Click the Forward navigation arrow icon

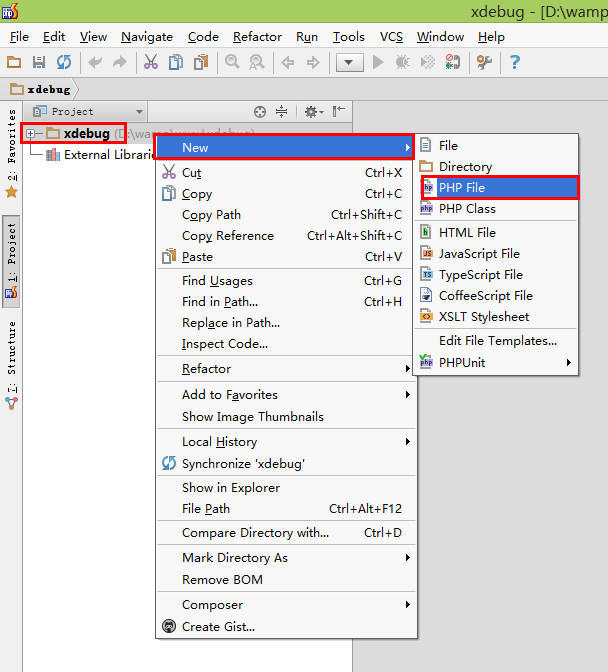313,63
